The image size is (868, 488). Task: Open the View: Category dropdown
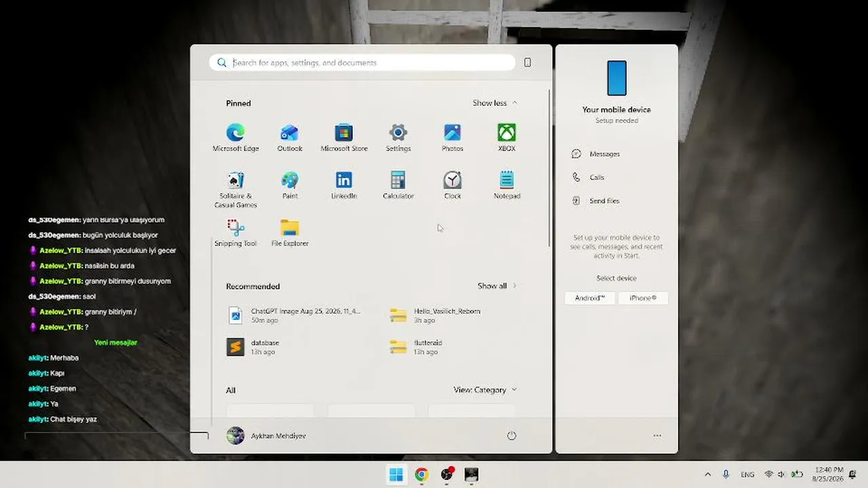[486, 390]
